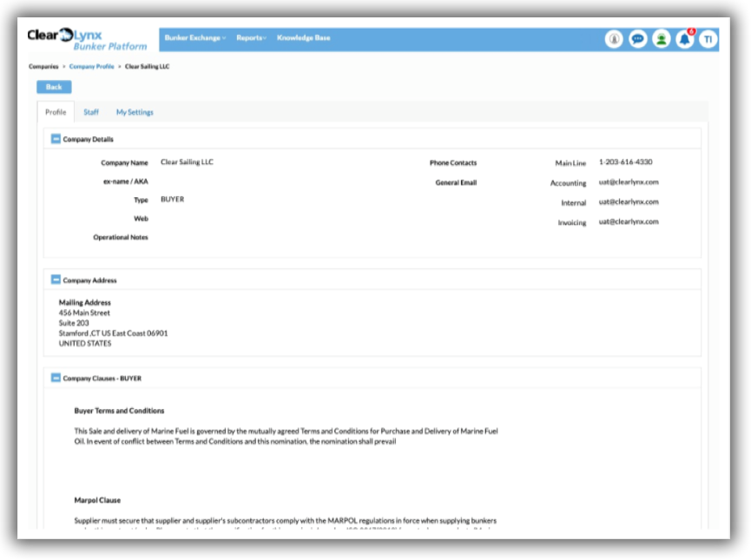Image resolution: width=751 pixels, height=560 pixels.
Task: Click the Operational Notes label
Action: [120, 237]
